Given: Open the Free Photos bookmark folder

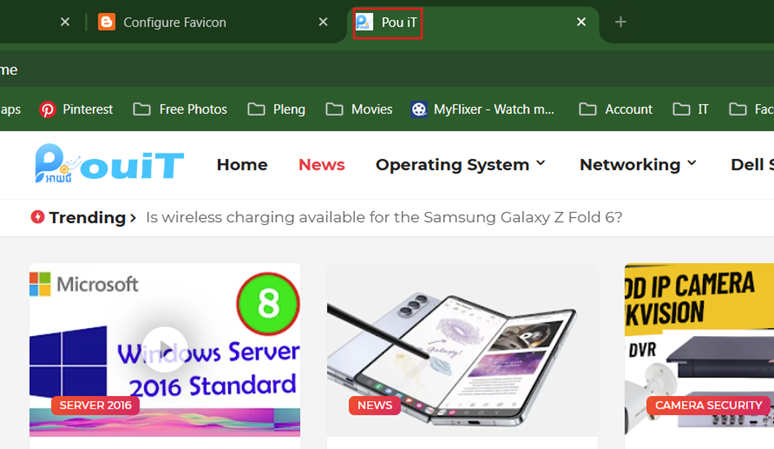Looking at the screenshot, I should pyautogui.click(x=180, y=110).
